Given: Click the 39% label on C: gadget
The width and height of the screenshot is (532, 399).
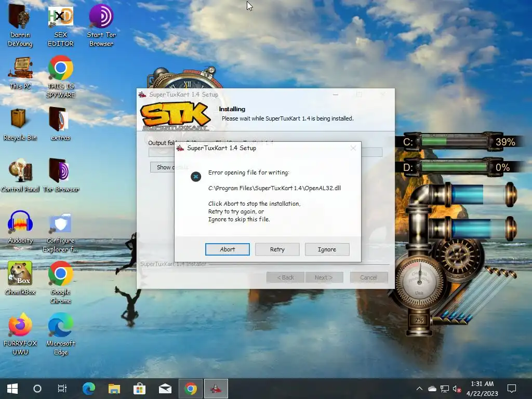Looking at the screenshot, I should click(x=505, y=142).
